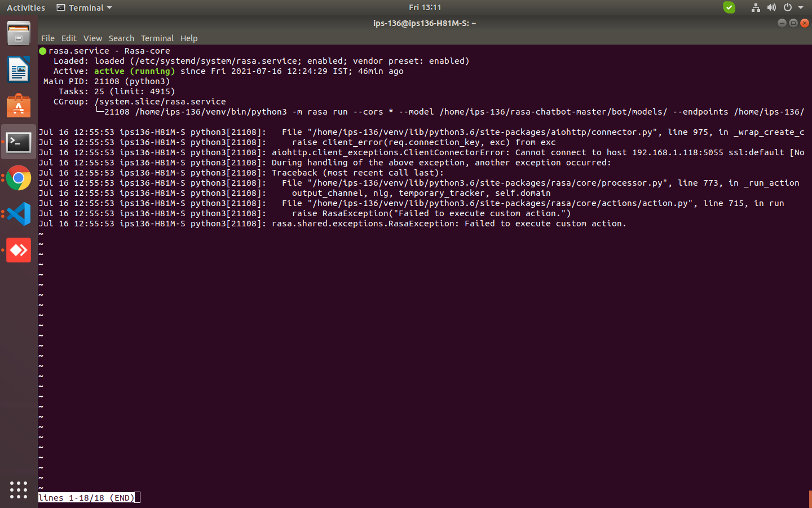The image size is (812, 508).
Task: Open the network connection indicator
Action: point(756,7)
